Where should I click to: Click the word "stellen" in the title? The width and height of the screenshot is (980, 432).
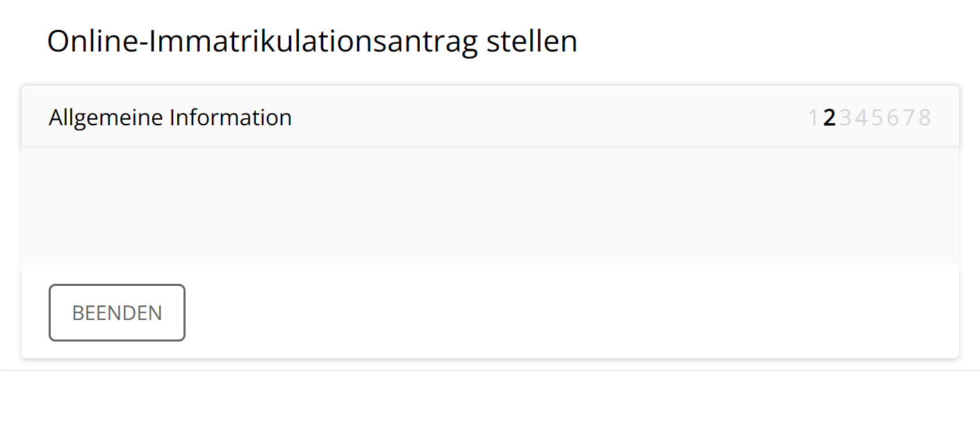[532, 42]
